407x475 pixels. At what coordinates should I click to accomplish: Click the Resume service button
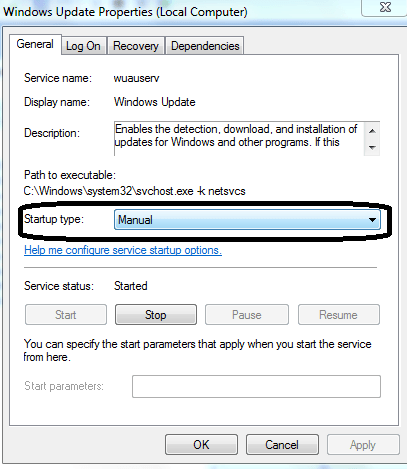339,315
